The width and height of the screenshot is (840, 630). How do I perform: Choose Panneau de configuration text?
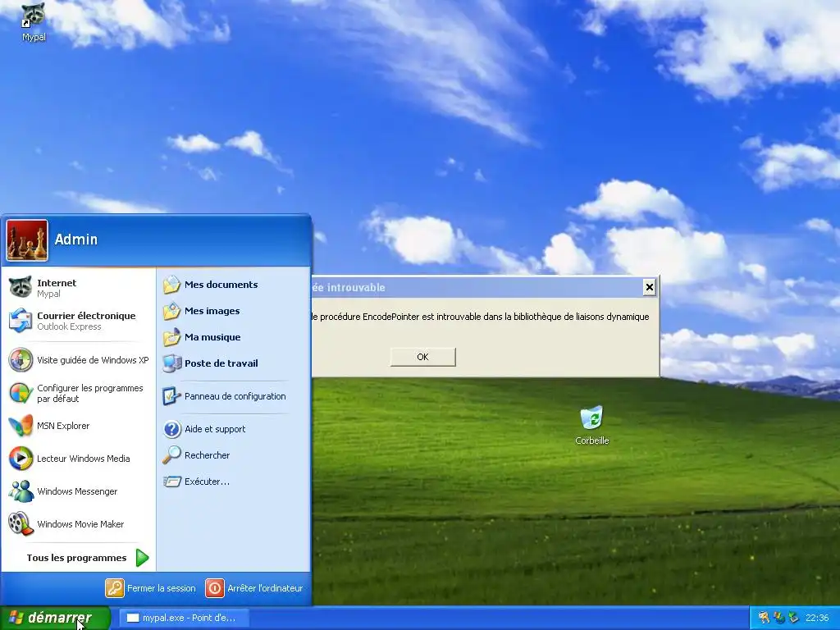tap(235, 396)
